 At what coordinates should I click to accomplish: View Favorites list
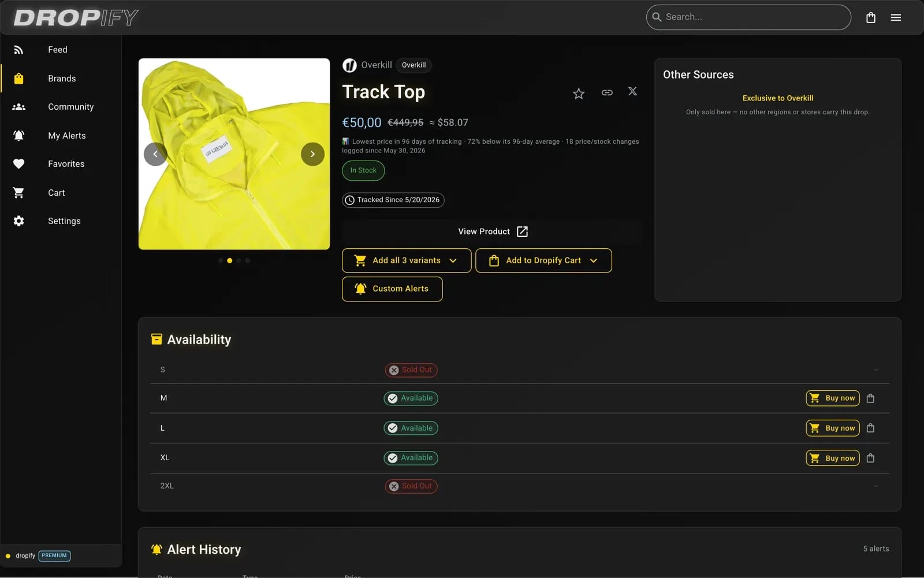click(x=61, y=164)
